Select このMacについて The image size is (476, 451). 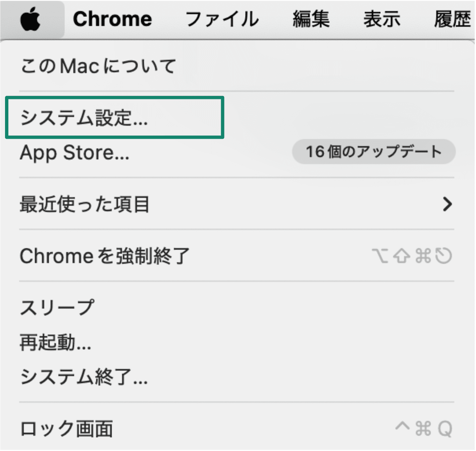97,66
